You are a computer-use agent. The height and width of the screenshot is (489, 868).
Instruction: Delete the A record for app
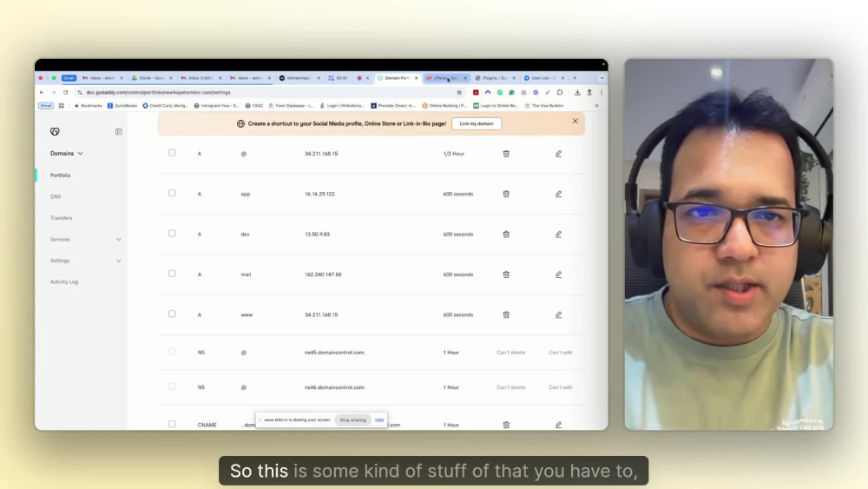[506, 194]
